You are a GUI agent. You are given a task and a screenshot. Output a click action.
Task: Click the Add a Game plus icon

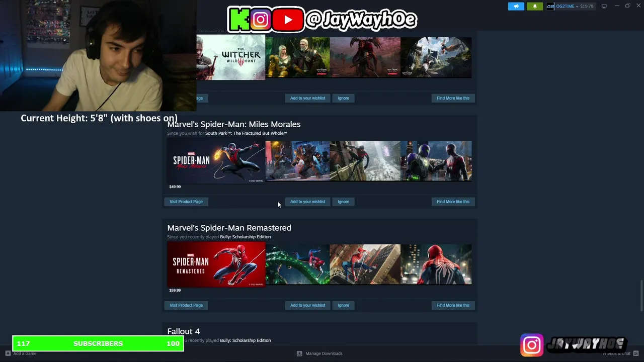tap(8, 353)
